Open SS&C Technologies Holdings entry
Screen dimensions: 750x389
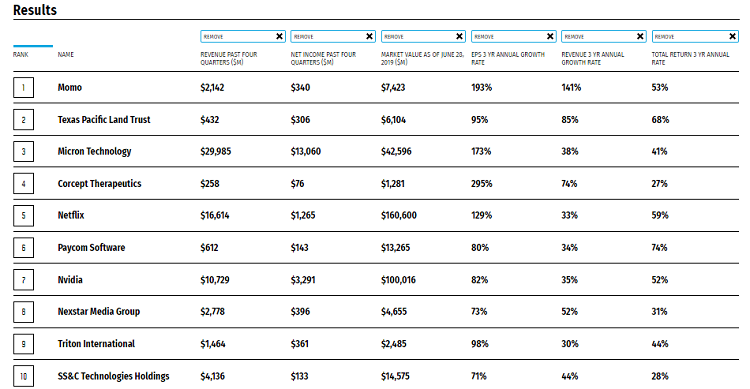(x=113, y=376)
